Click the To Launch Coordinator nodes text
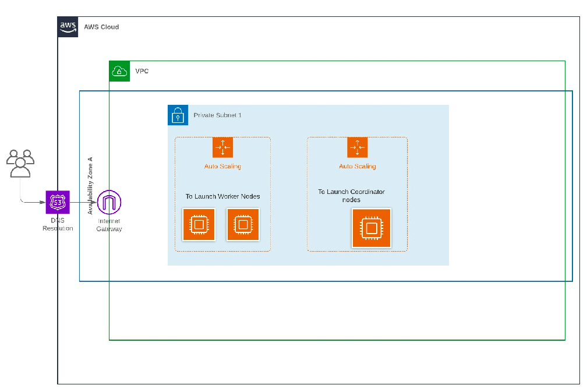This screenshot has width=587, height=392. point(352,195)
